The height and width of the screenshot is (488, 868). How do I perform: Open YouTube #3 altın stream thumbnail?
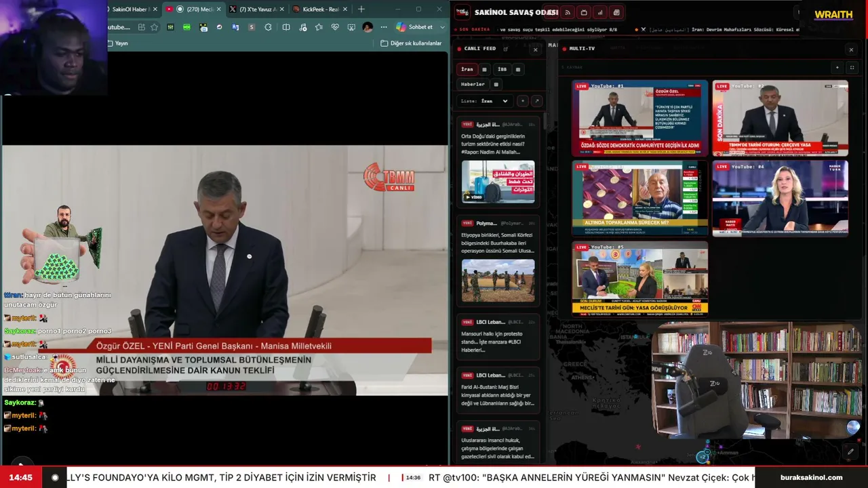[639, 199]
